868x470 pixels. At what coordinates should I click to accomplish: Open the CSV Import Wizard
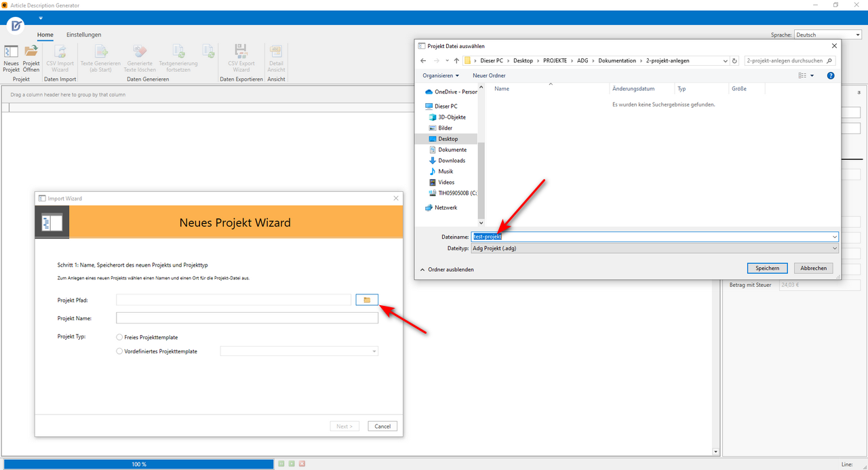(x=60, y=58)
